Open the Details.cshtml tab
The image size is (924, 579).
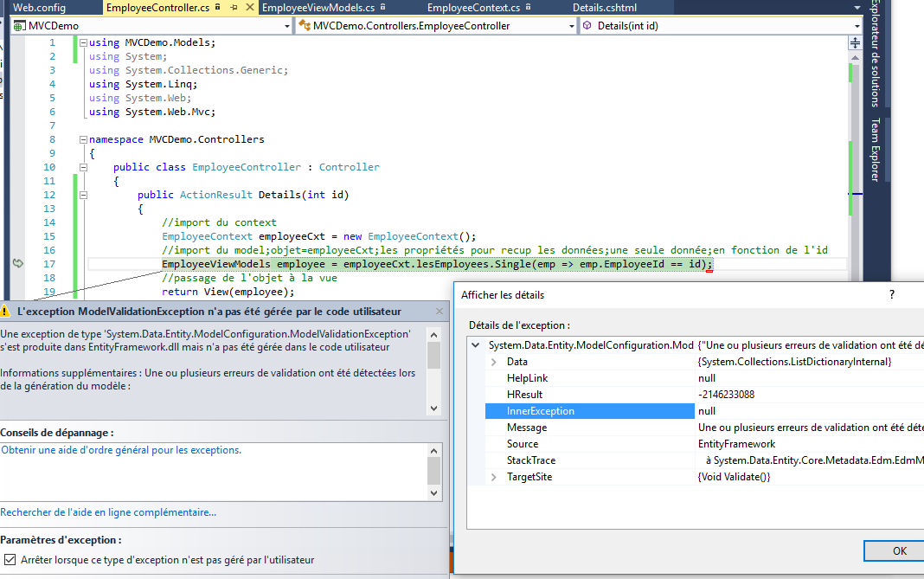604,8
